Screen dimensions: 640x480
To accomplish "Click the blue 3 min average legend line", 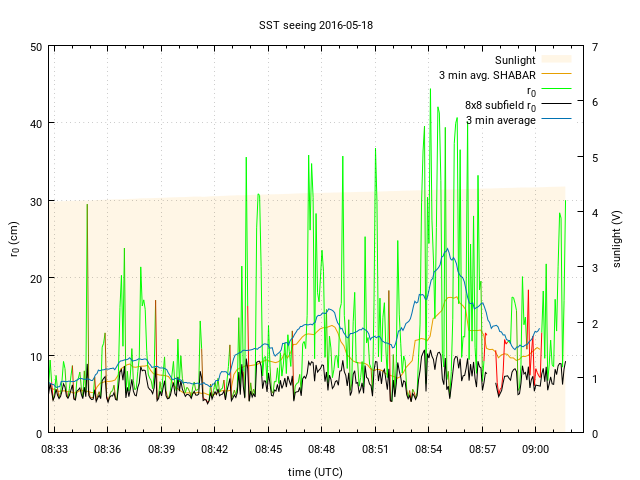I will click(558, 120).
